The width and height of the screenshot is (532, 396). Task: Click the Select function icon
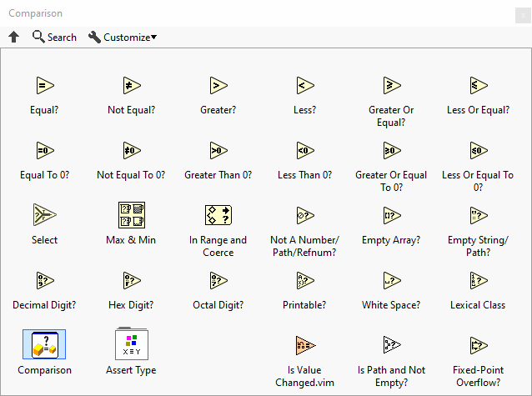(45, 215)
